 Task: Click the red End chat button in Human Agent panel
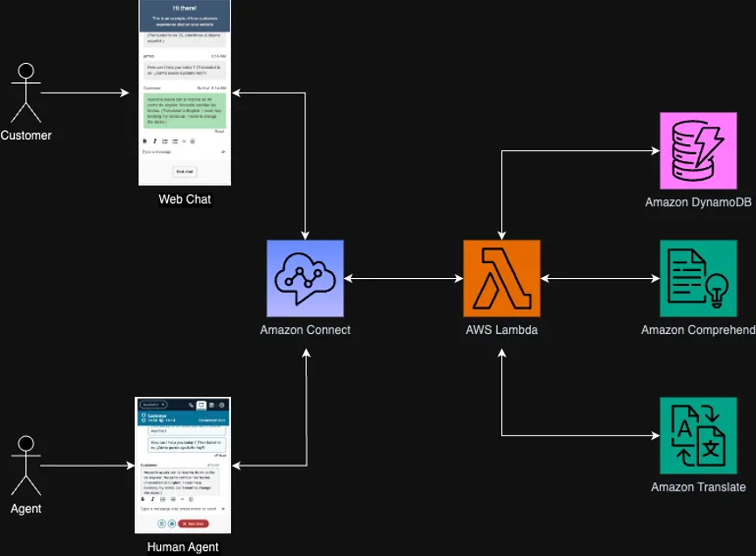[193, 524]
